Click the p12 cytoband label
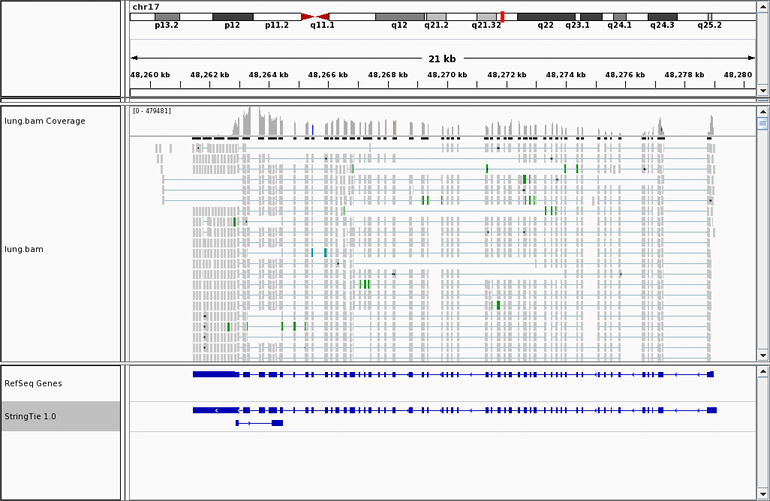 [232, 25]
